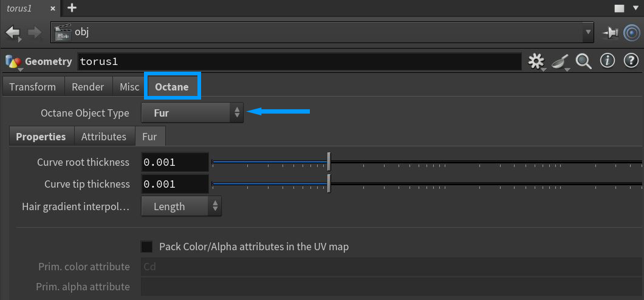Image resolution: width=644 pixels, height=300 pixels.
Task: Click the Curve root thickness slider handle
Action: (x=329, y=162)
